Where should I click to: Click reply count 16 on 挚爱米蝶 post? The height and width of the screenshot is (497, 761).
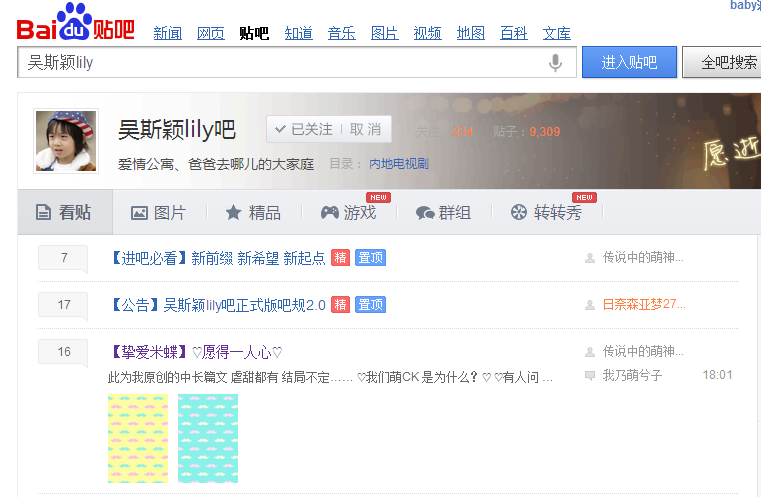pos(64,352)
